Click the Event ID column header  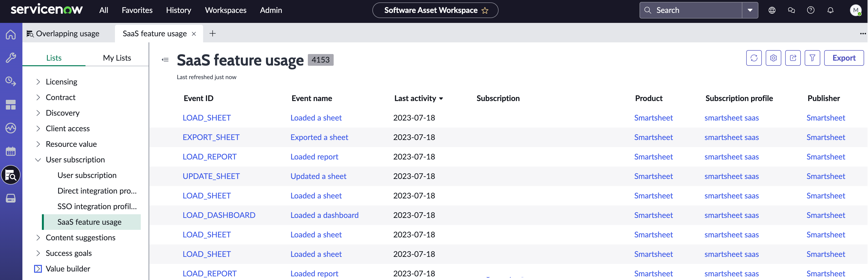pos(198,98)
